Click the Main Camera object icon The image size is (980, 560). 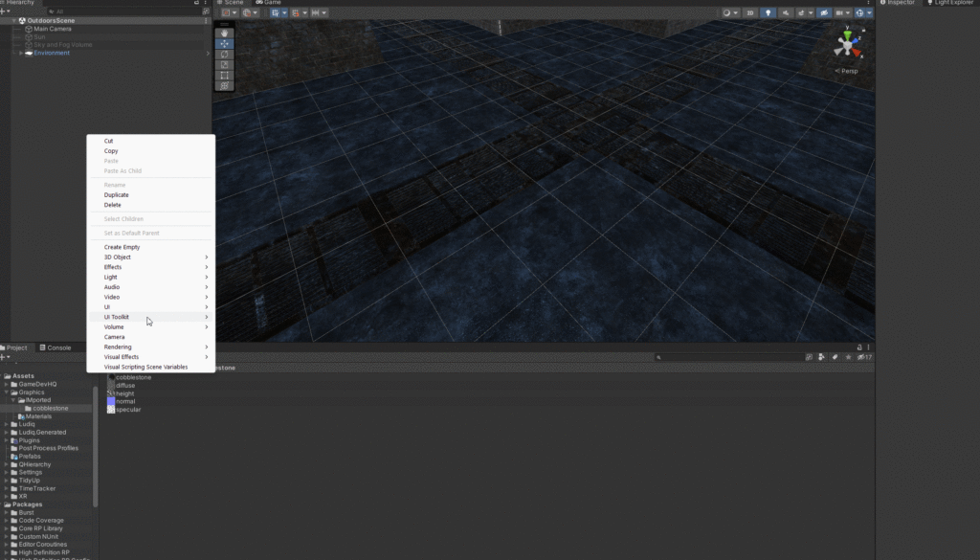click(x=29, y=29)
